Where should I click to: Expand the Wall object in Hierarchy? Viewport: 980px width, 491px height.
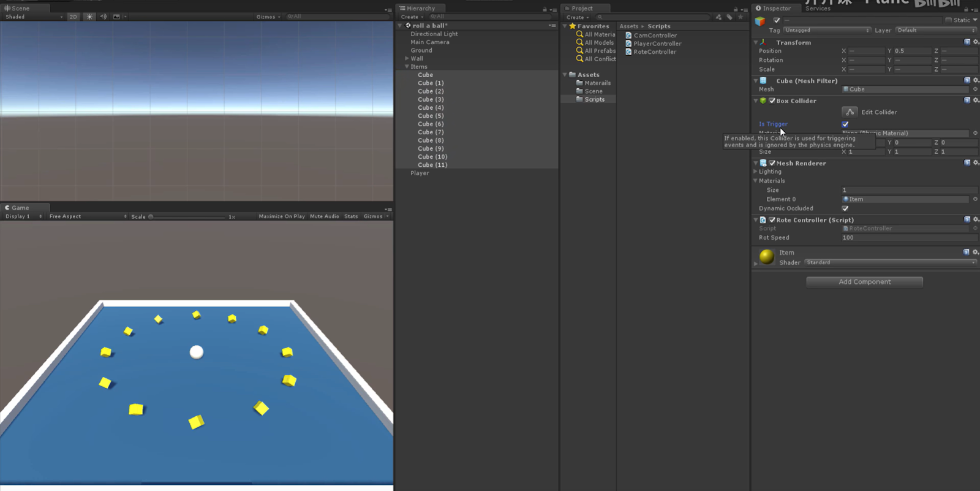[x=407, y=59]
